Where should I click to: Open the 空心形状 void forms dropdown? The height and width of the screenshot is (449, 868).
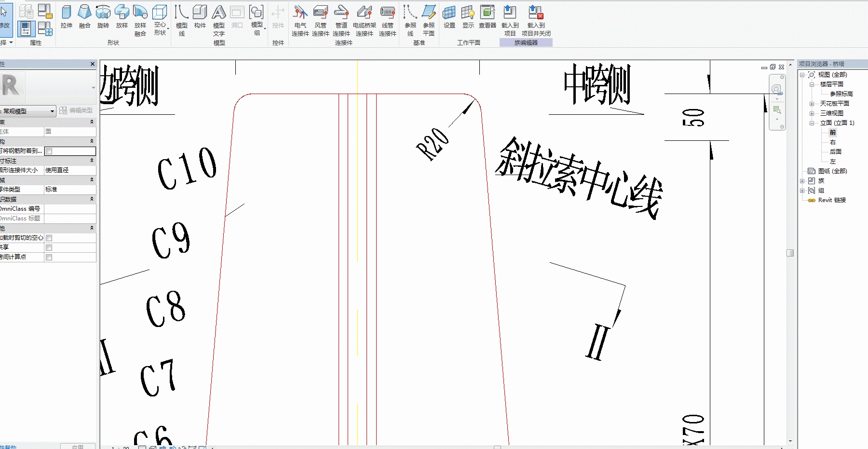[x=160, y=20]
